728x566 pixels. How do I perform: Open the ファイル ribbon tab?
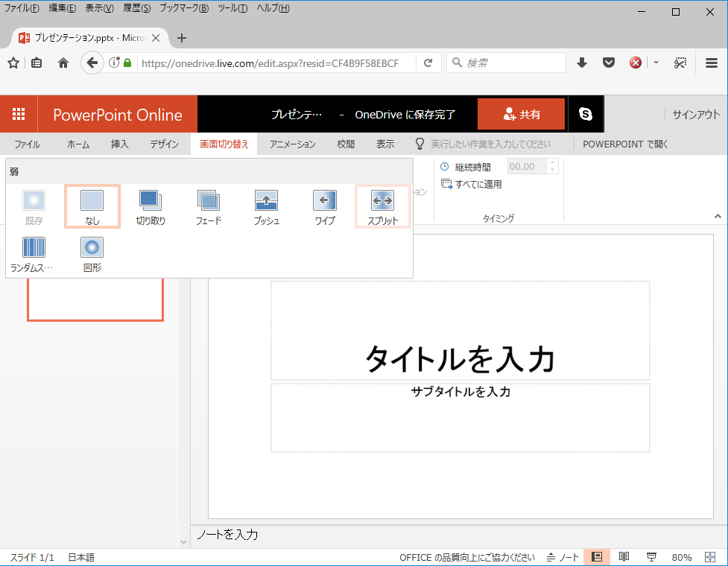[27, 144]
